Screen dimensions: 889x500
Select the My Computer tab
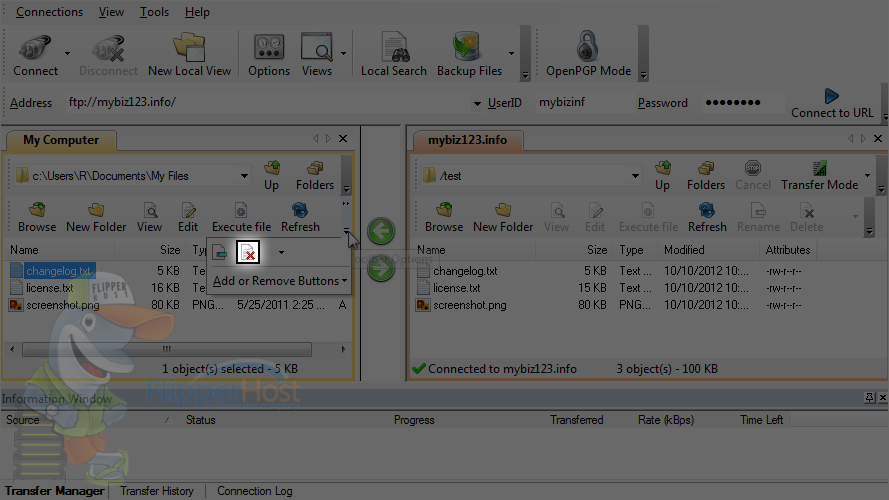61,140
